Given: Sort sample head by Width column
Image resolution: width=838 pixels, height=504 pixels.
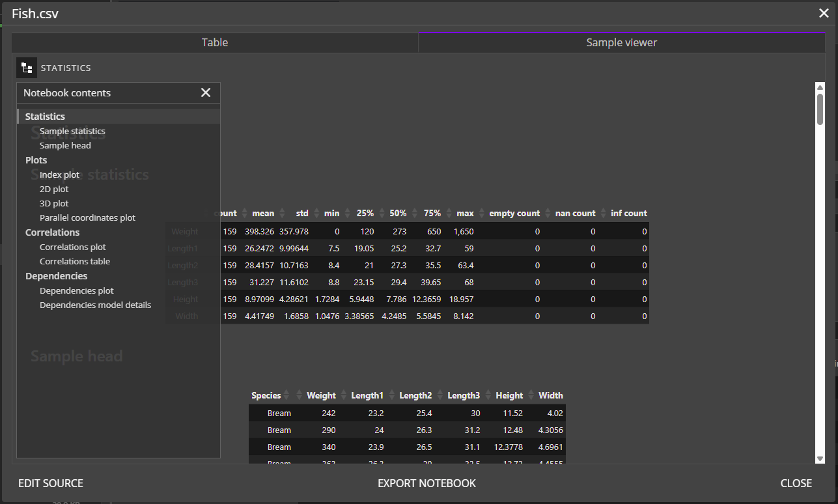Looking at the screenshot, I should point(550,395).
